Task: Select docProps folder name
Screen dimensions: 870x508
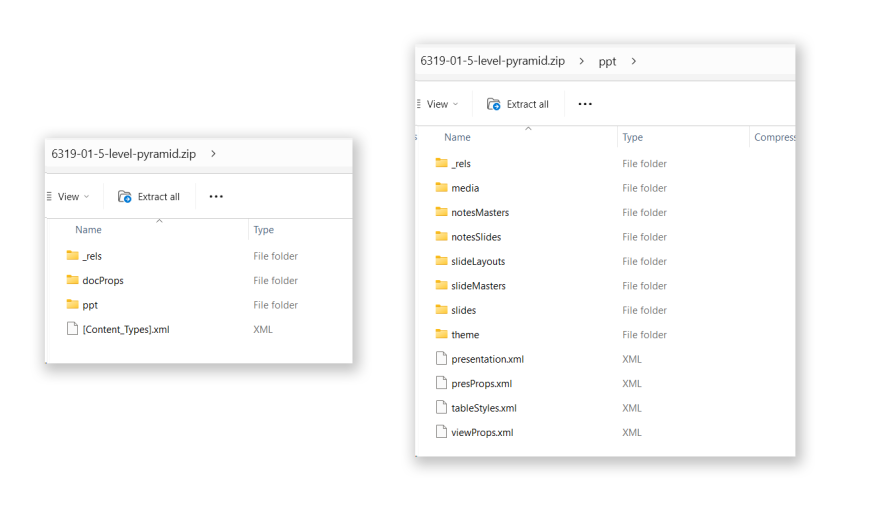Action: pyautogui.click(x=103, y=281)
